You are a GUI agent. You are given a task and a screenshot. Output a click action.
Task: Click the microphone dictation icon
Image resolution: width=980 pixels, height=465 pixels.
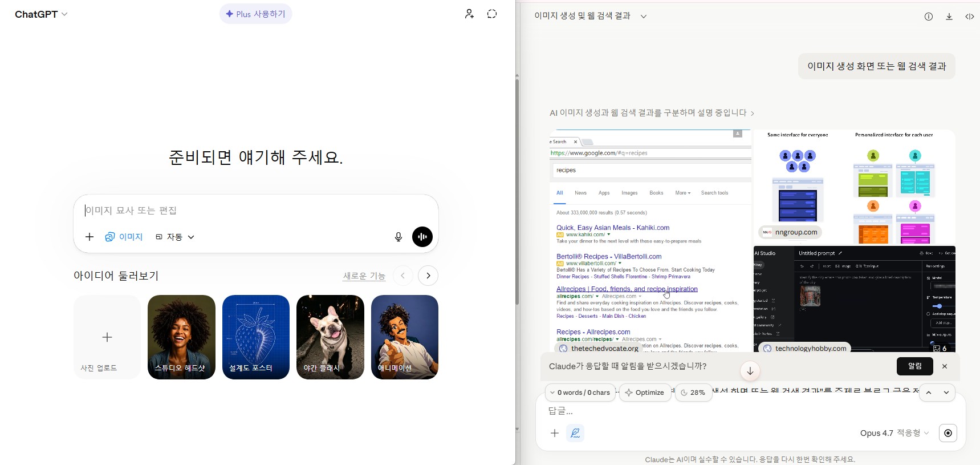click(398, 237)
